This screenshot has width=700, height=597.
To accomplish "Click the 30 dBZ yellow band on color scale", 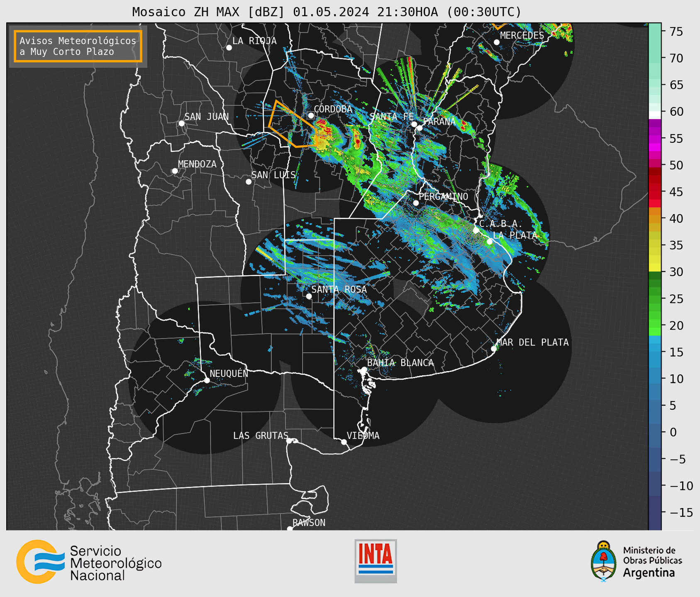I will 655,268.
